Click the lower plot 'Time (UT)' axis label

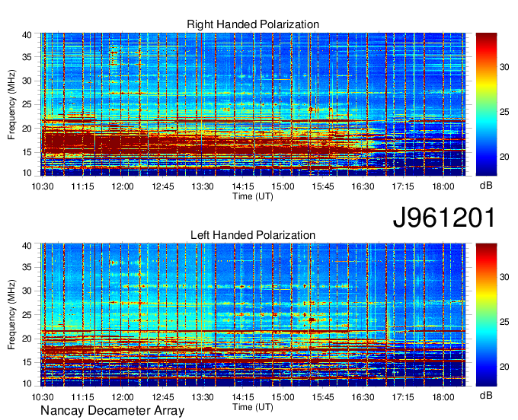point(253,407)
